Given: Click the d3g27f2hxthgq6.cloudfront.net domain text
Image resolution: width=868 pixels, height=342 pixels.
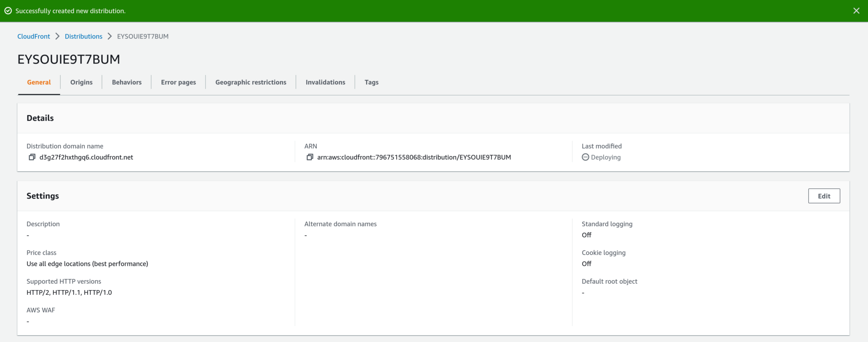Looking at the screenshot, I should 86,157.
